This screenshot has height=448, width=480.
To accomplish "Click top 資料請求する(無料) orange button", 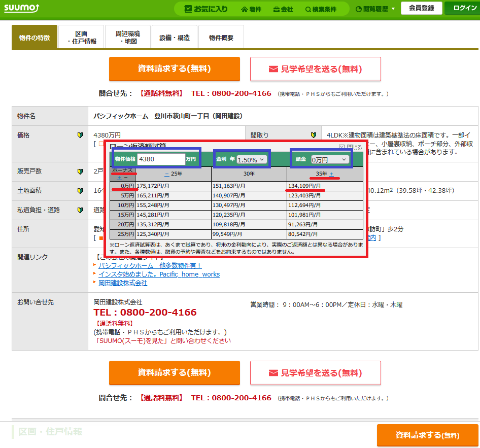I will coord(175,69).
